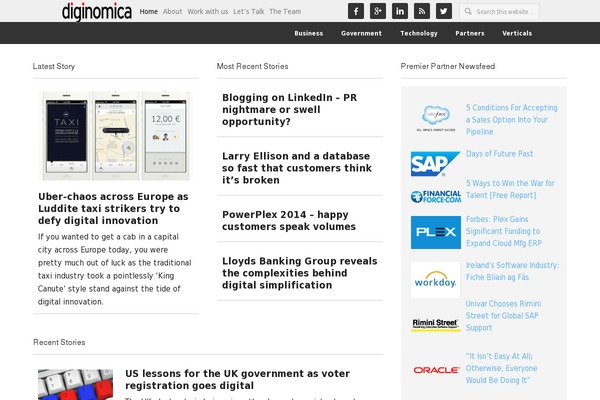Open "It Isn't Easy At All" Oracle link
This screenshot has width=600, height=400.
[x=501, y=368]
